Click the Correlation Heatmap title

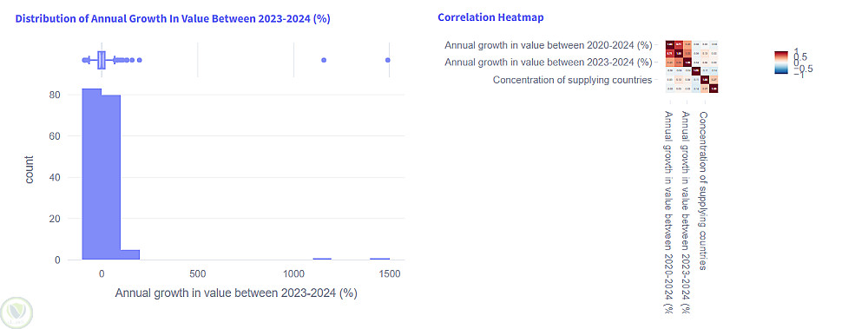tap(490, 17)
